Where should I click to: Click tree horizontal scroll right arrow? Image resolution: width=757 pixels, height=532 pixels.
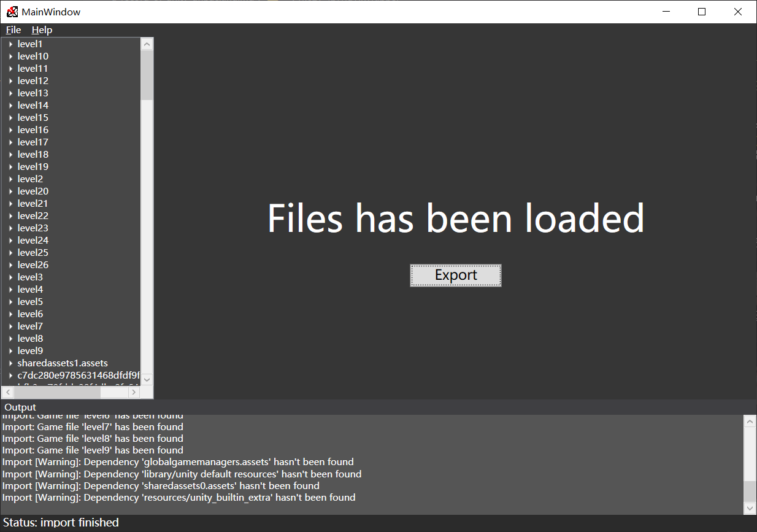(135, 392)
